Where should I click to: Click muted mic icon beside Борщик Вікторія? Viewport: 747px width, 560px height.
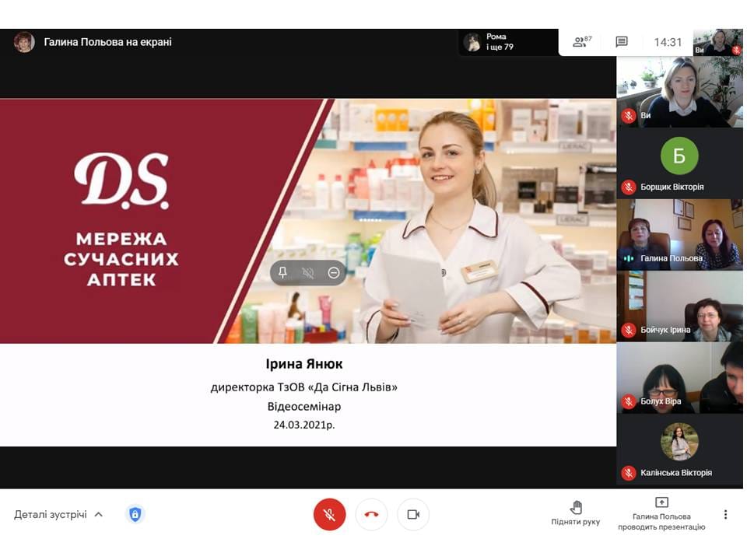(x=629, y=187)
